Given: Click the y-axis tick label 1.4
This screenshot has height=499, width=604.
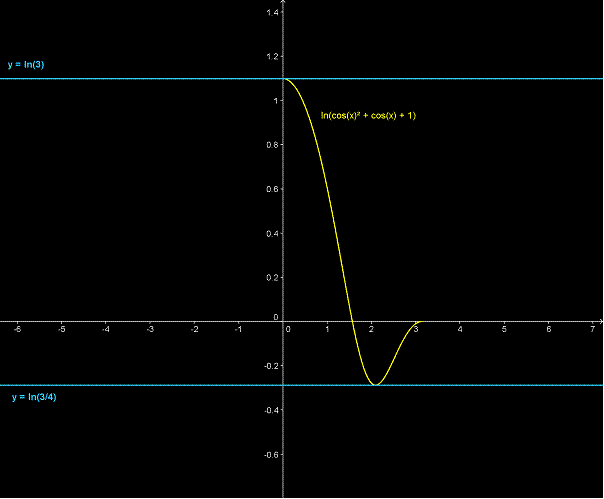Looking at the screenshot, I should (273, 12).
